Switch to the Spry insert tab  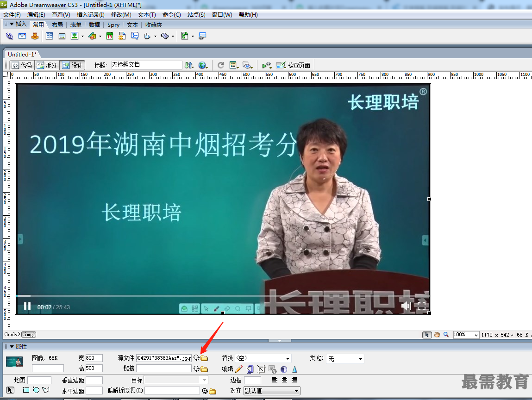(x=113, y=25)
